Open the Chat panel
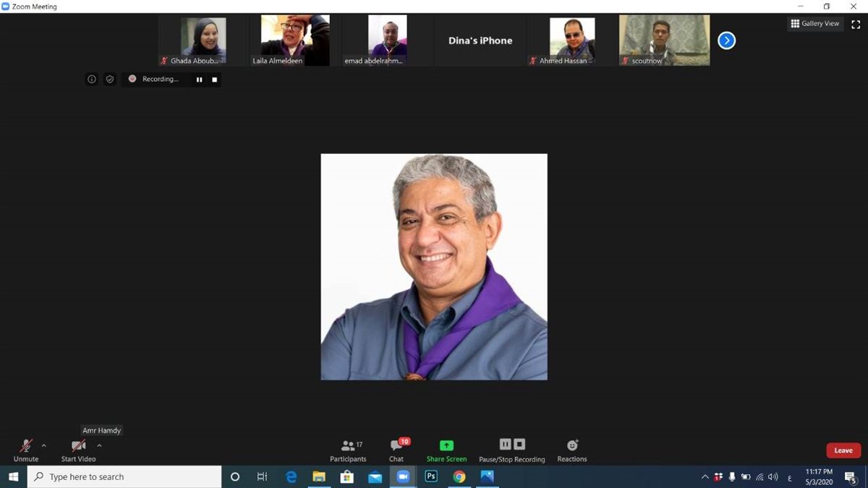 pyautogui.click(x=396, y=450)
